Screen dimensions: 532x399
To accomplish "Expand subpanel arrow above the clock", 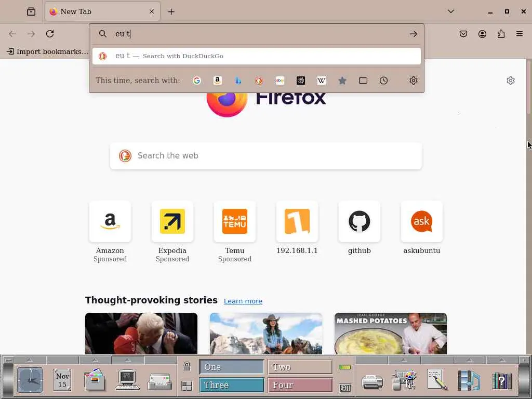I will (x=30, y=360).
